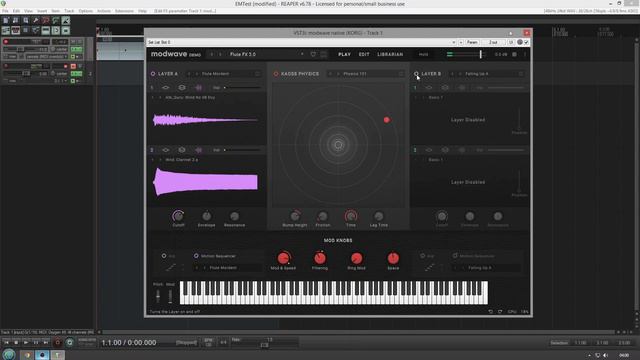Click the Mod wheel slider
The height and width of the screenshot is (360, 640).
[x=170, y=296]
